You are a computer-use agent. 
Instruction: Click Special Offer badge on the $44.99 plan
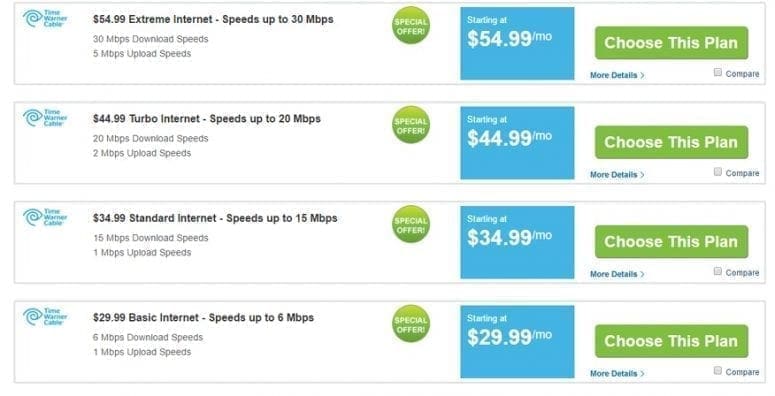tap(411, 125)
